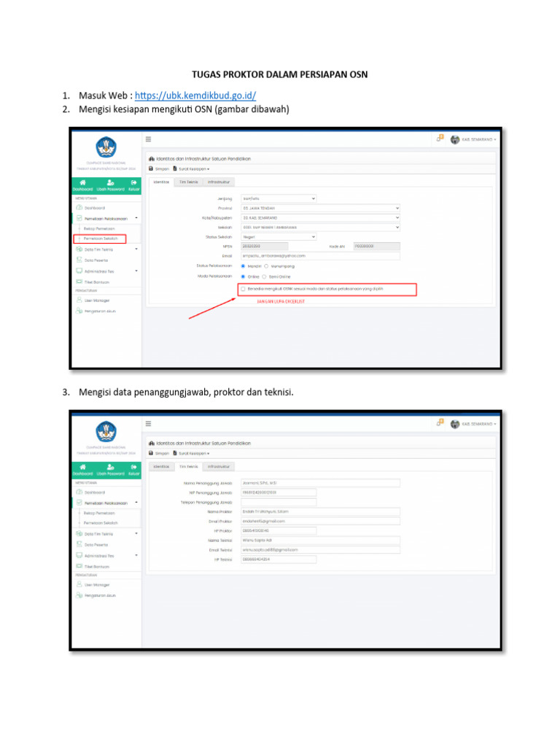Click the hamburger menu icon in step 3 screenshot
The height and width of the screenshot is (747, 560).
pos(149,424)
